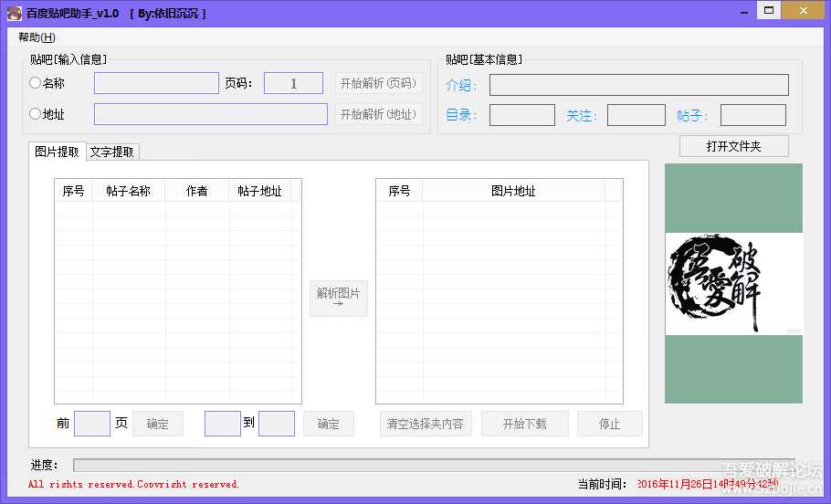Image resolution: width=831 pixels, height=504 pixels.
Task: Click the 打开文件夹 button
Action: [x=733, y=146]
